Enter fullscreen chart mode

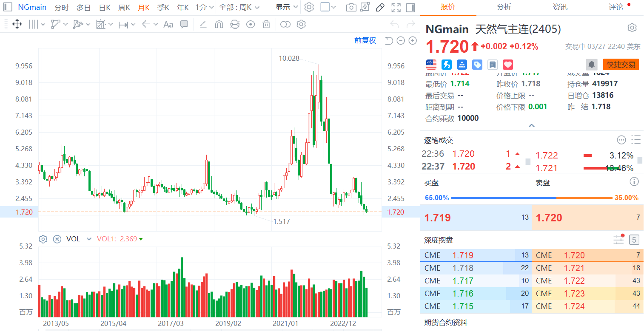[396, 7]
